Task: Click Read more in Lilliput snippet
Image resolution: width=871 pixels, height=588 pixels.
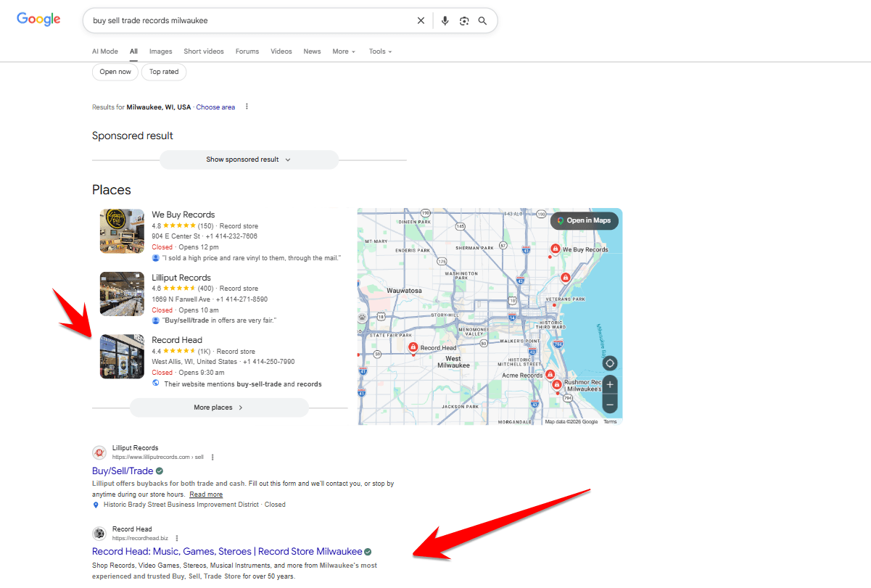Action: click(x=206, y=494)
